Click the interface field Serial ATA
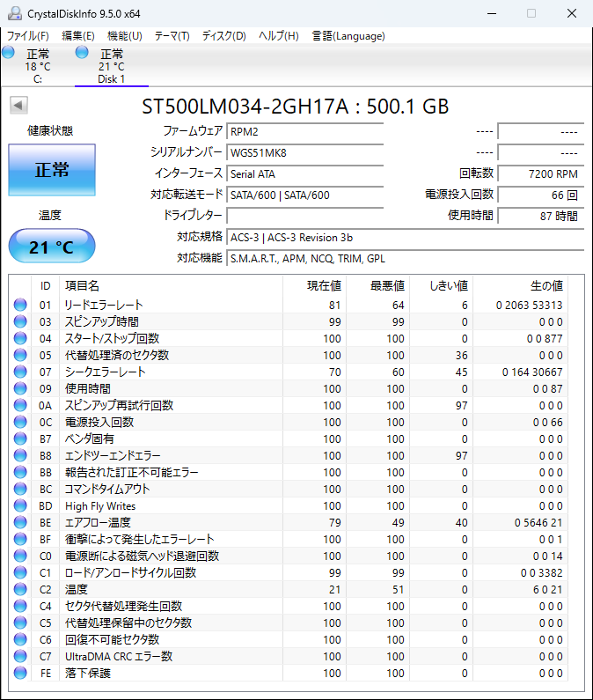 [x=304, y=173]
